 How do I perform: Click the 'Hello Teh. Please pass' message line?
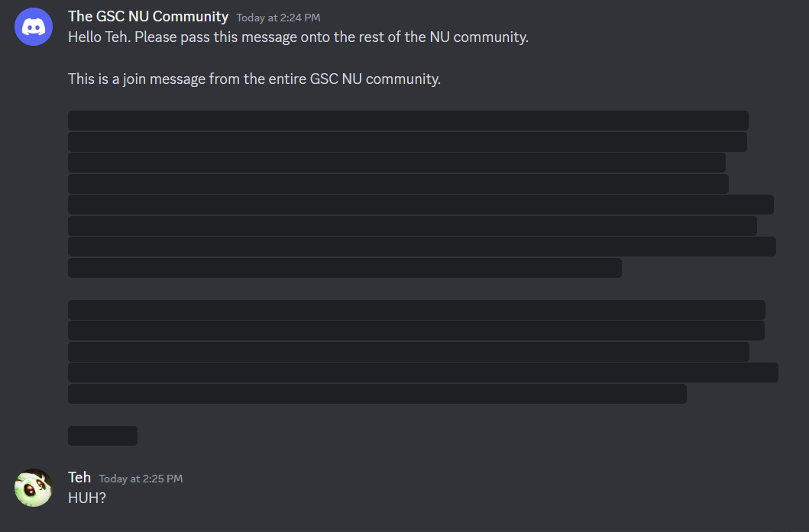tap(298, 37)
